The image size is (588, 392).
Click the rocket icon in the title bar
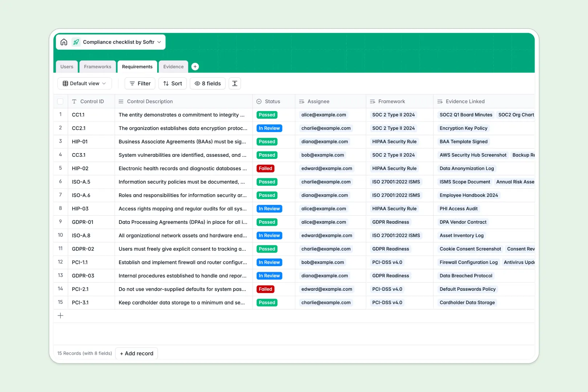tap(75, 42)
